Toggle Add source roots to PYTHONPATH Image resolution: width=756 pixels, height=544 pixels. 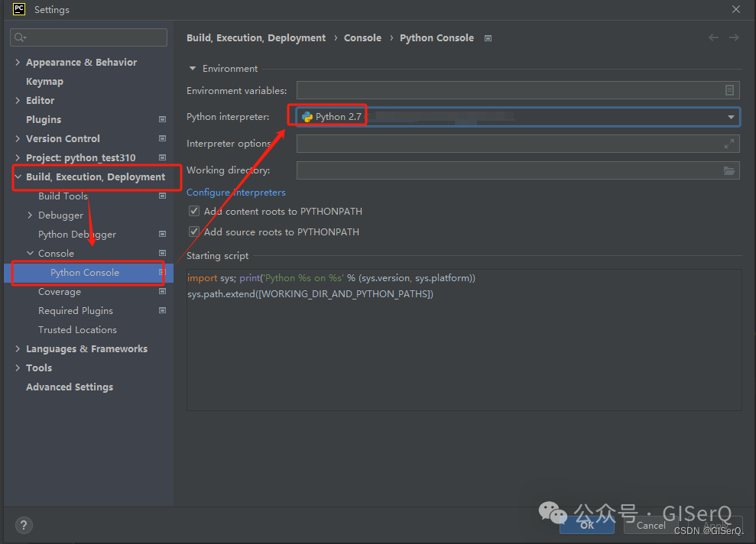point(194,232)
